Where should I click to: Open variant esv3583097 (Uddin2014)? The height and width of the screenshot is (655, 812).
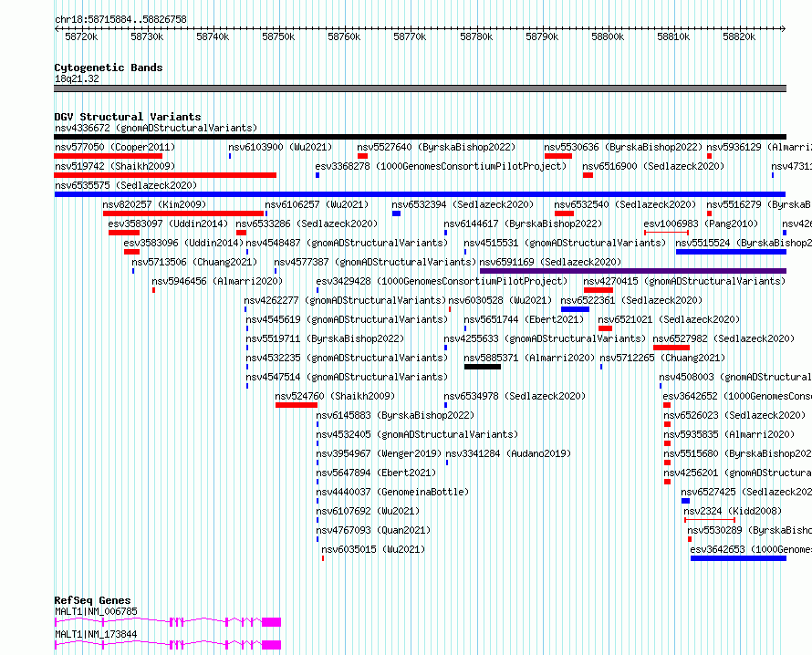[168, 224]
